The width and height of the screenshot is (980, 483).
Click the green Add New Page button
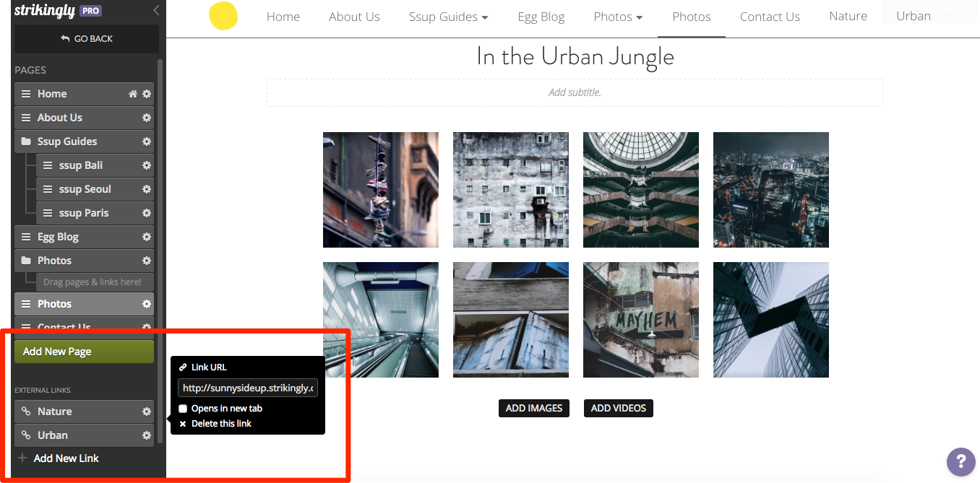84,352
